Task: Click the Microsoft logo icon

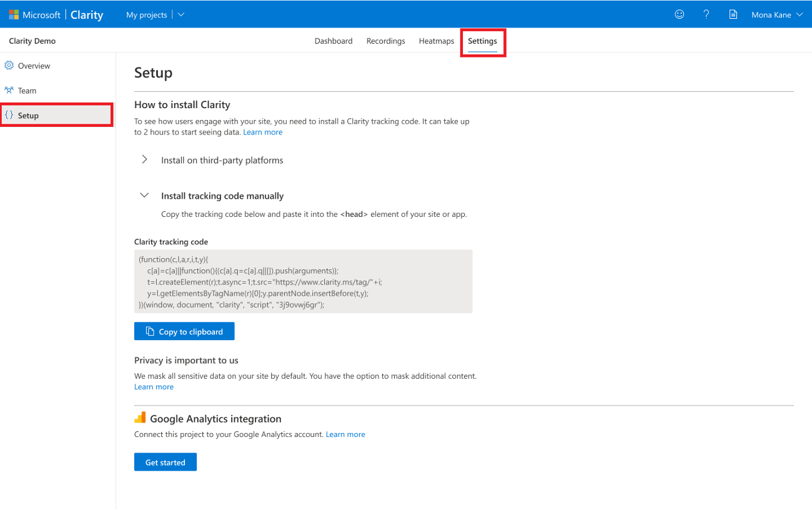Action: click(14, 14)
